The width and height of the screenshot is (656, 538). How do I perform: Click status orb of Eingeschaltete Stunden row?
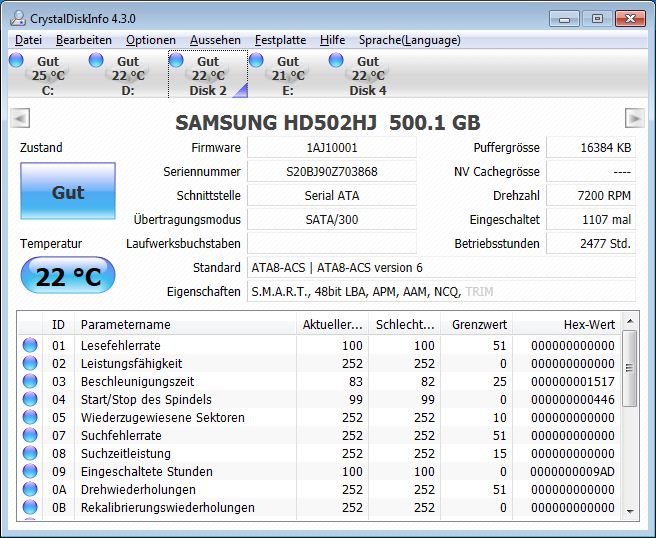[30, 471]
